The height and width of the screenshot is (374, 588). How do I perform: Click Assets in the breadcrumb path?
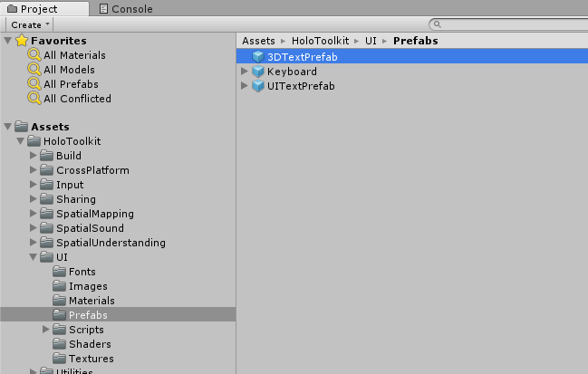point(258,41)
